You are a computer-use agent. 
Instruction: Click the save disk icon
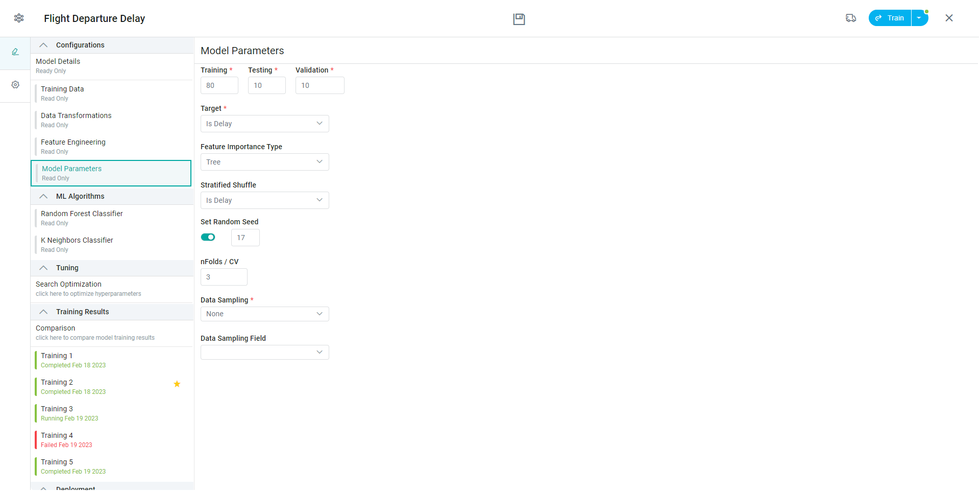[519, 19]
